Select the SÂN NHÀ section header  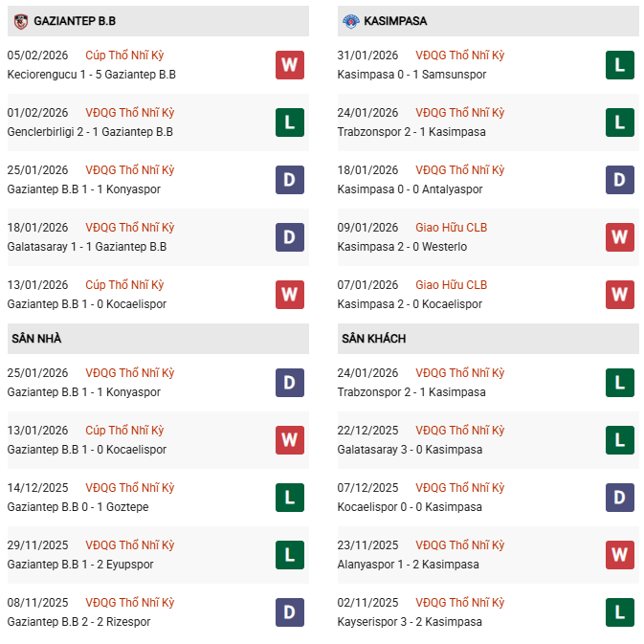(x=37, y=339)
